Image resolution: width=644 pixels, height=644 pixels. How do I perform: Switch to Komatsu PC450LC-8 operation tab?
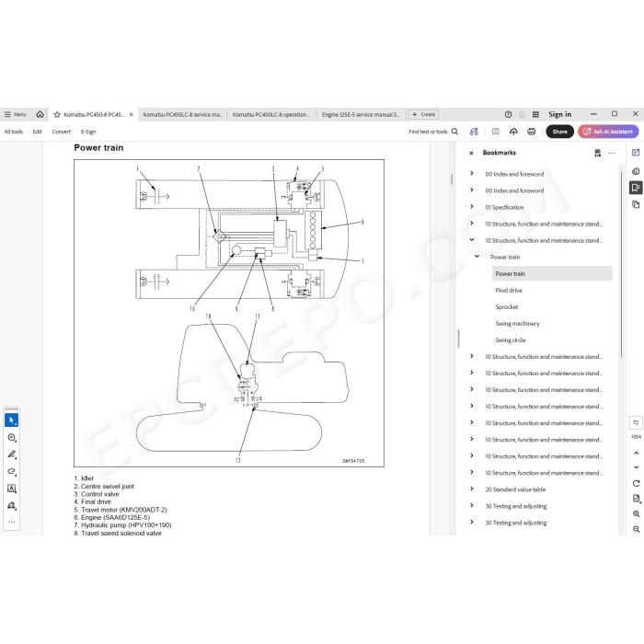point(270,115)
